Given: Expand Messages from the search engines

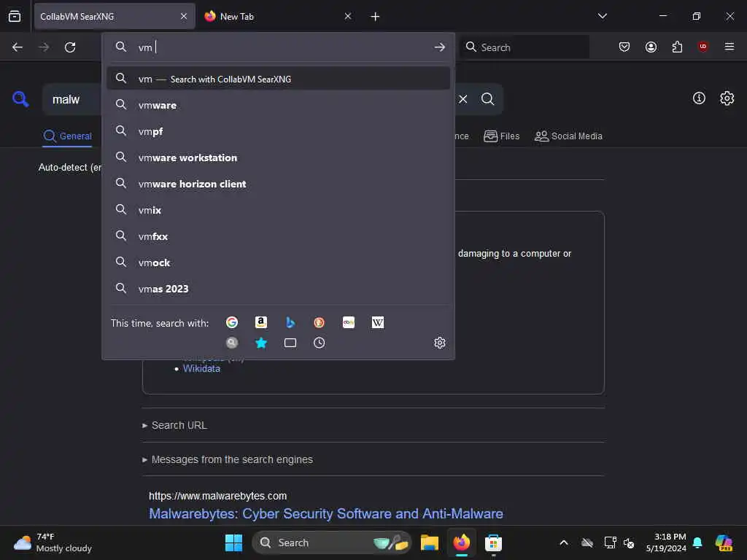Looking at the screenshot, I should tap(228, 459).
